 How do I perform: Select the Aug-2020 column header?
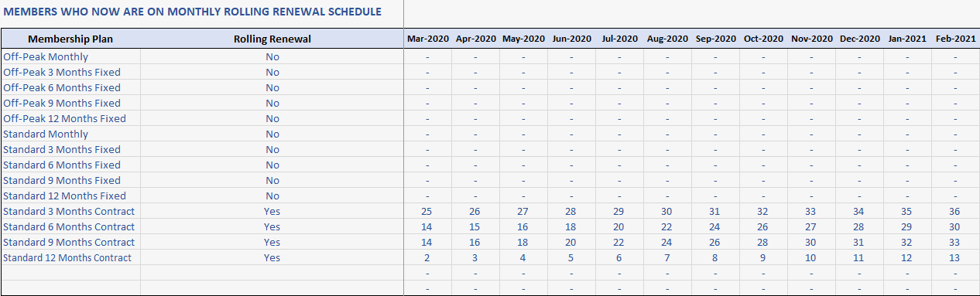667,39
